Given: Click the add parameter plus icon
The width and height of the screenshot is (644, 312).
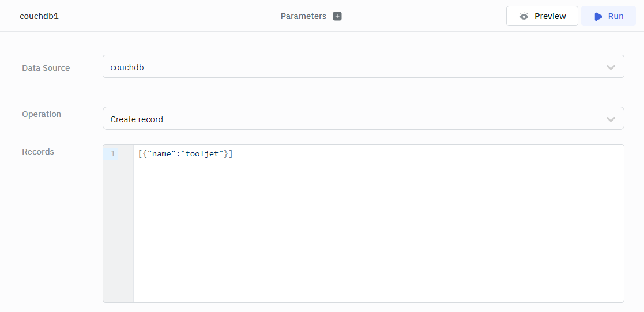Looking at the screenshot, I should point(337,16).
